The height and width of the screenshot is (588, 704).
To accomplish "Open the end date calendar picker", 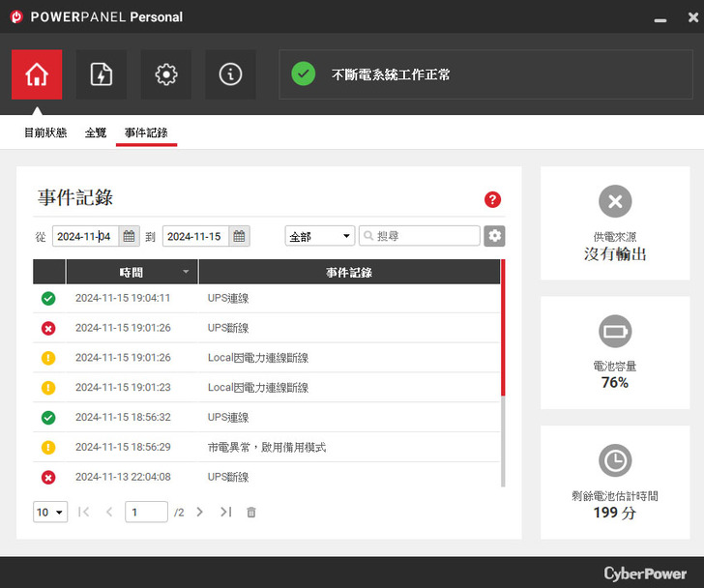I will click(x=239, y=236).
